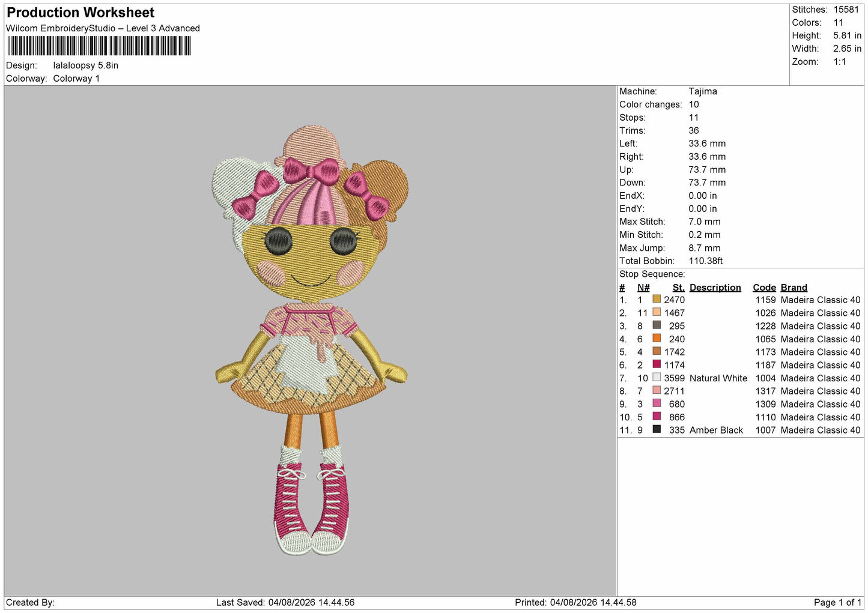This screenshot has width=868, height=613.
Task: Click the Height value '5.81 in'
Action: tap(847, 36)
